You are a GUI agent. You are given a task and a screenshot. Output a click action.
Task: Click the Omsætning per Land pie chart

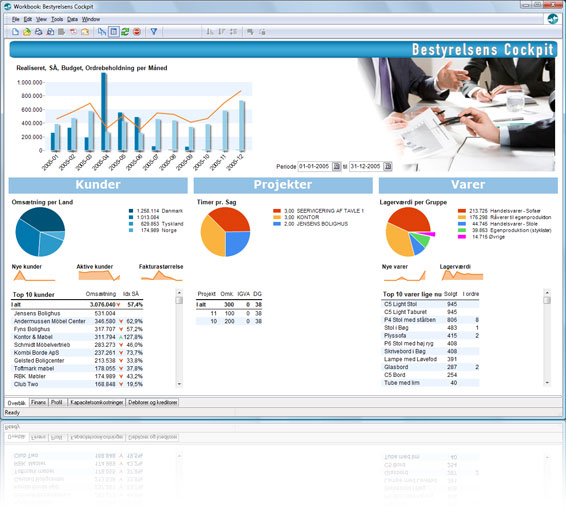pyautogui.click(x=40, y=232)
